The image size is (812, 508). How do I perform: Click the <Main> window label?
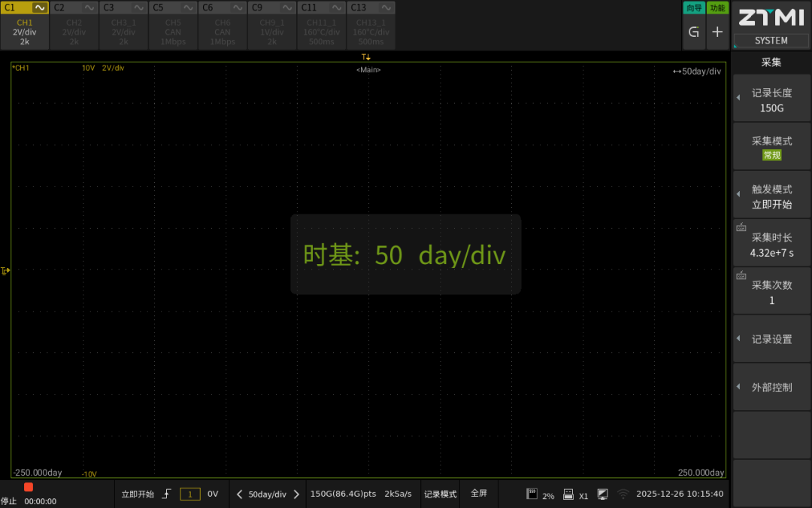[368, 69]
